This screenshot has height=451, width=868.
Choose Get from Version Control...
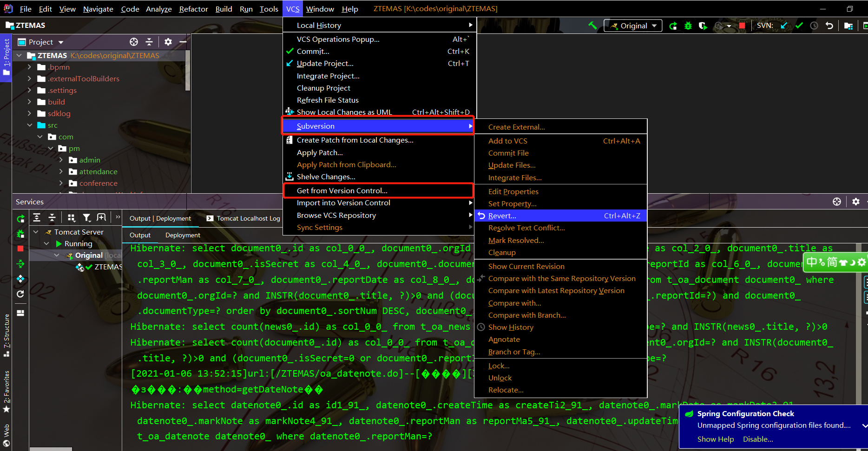coord(378,190)
